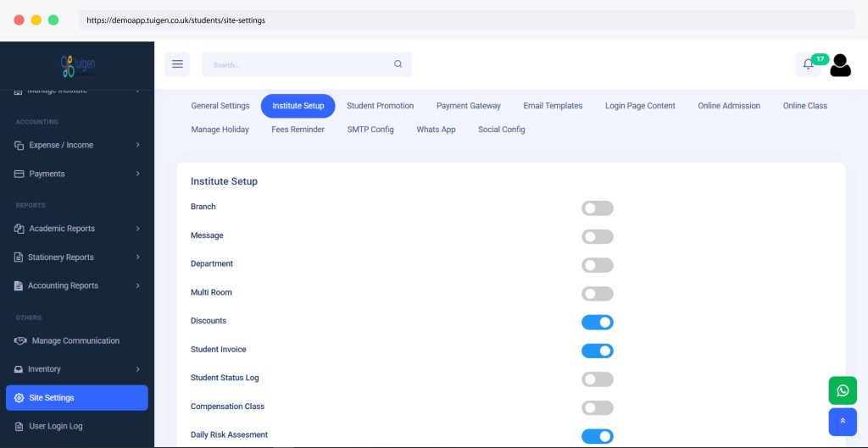Enable the Branch toggle
Image resolution: width=868 pixels, height=448 pixels.
click(x=597, y=208)
